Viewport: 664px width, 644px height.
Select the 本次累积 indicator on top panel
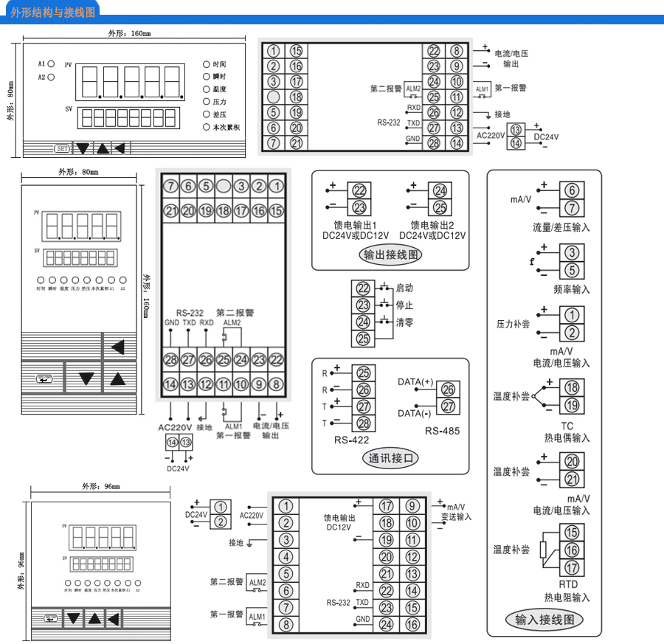(207, 127)
